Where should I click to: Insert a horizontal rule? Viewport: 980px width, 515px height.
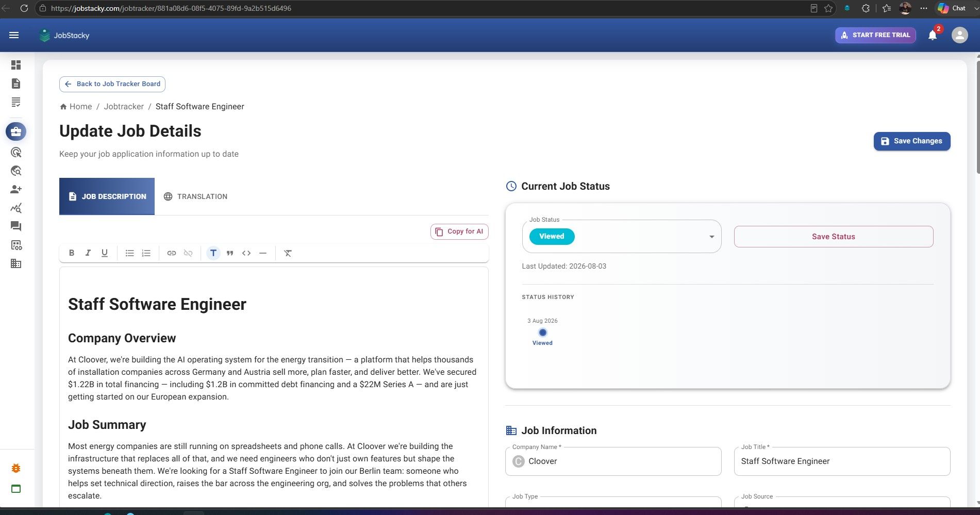pyautogui.click(x=263, y=253)
